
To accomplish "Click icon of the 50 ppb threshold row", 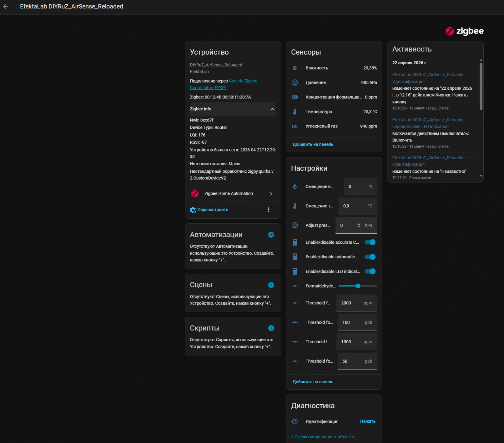I will click(295, 361).
